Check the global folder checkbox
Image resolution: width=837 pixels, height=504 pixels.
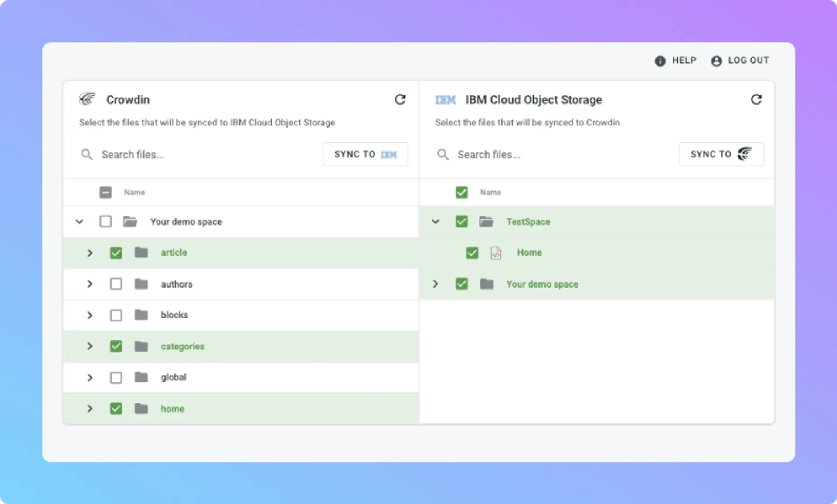[116, 377]
